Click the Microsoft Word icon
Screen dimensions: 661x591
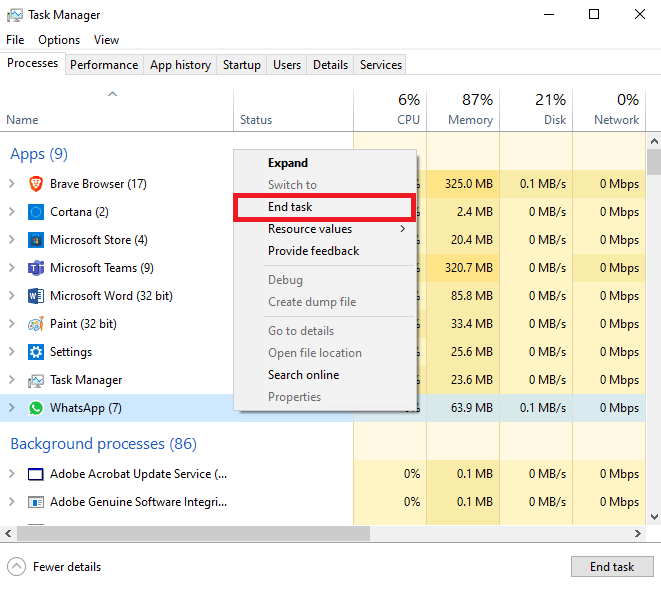point(36,296)
